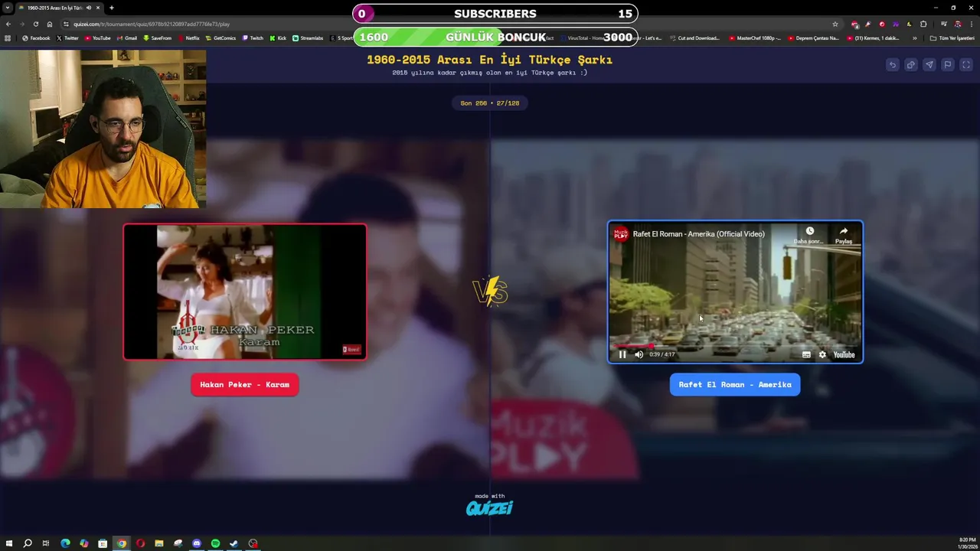Open Microsoft Edge from taskbar
Viewport: 980px width, 551px height.
tap(65, 543)
